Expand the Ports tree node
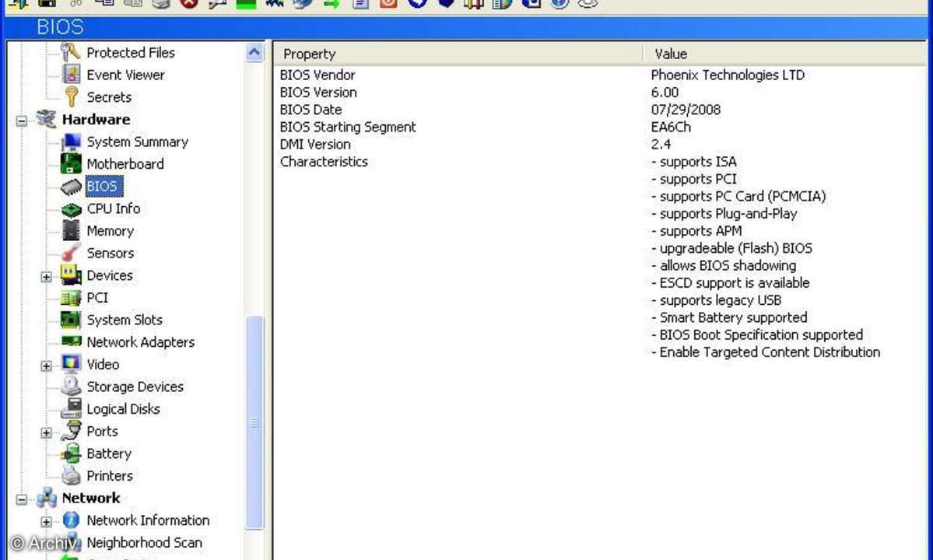 pyautogui.click(x=47, y=432)
